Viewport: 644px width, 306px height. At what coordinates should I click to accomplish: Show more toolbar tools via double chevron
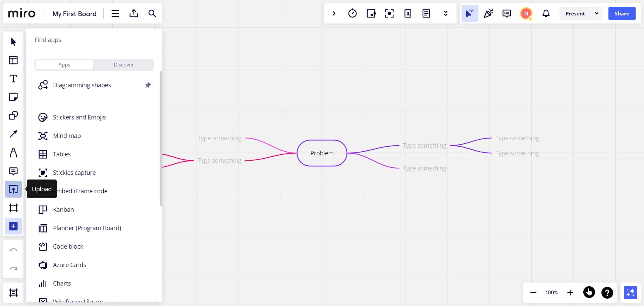coord(446,13)
